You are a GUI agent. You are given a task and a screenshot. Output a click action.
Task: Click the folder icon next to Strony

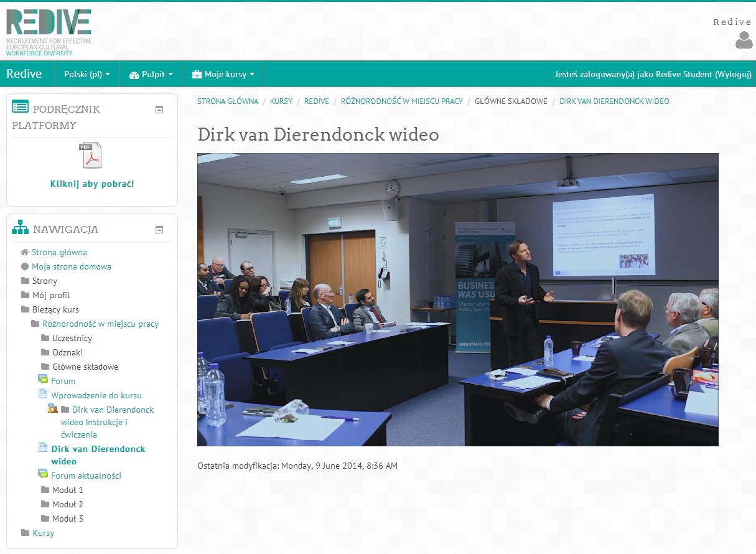25,281
